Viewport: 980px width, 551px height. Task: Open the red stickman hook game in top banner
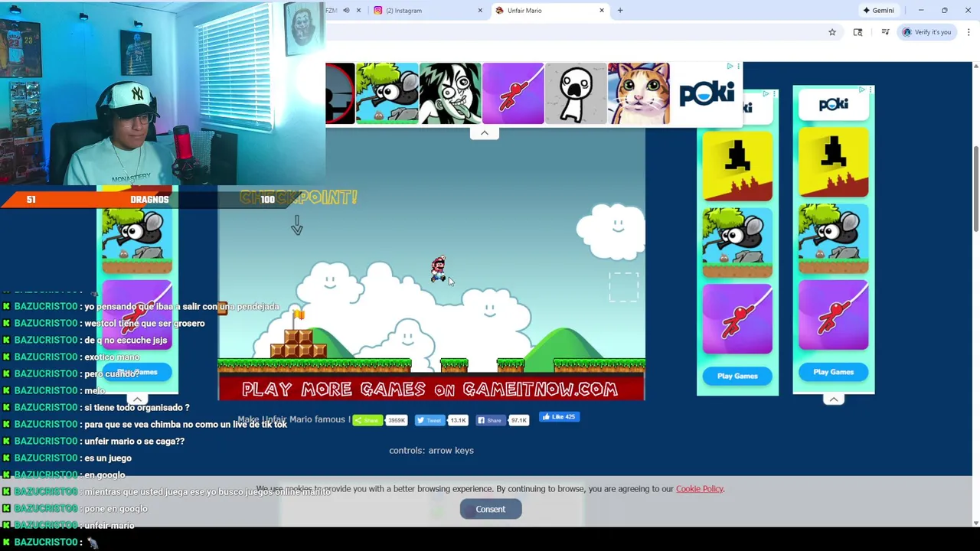click(513, 93)
